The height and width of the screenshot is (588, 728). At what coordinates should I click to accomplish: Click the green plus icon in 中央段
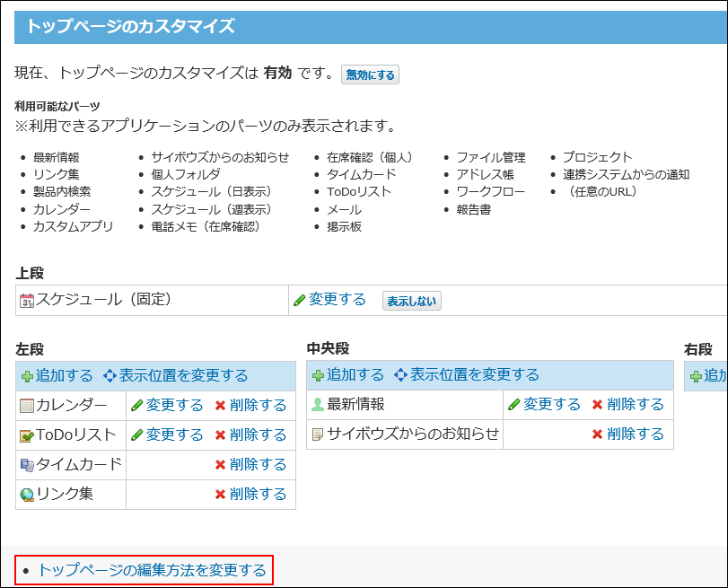pos(318,375)
